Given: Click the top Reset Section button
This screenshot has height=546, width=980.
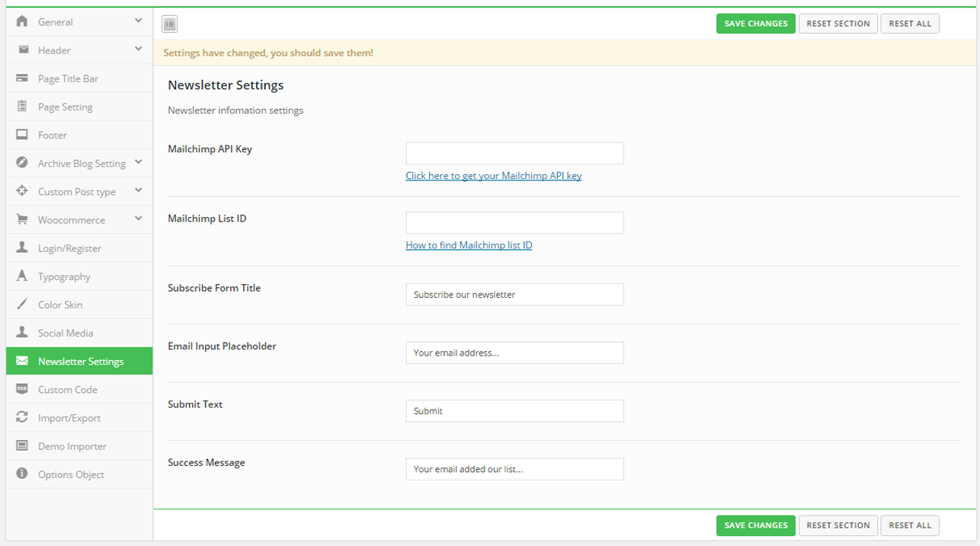Looking at the screenshot, I should [837, 24].
